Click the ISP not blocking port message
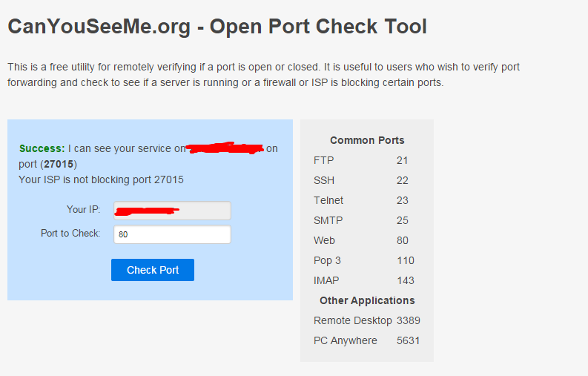 point(101,179)
